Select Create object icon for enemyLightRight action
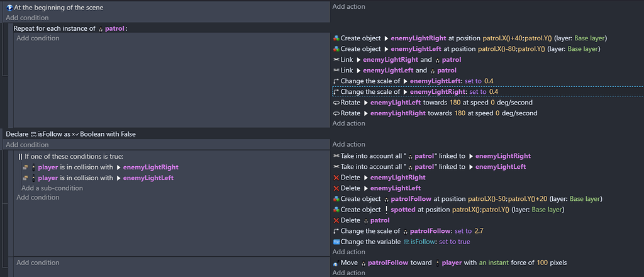 coord(336,38)
